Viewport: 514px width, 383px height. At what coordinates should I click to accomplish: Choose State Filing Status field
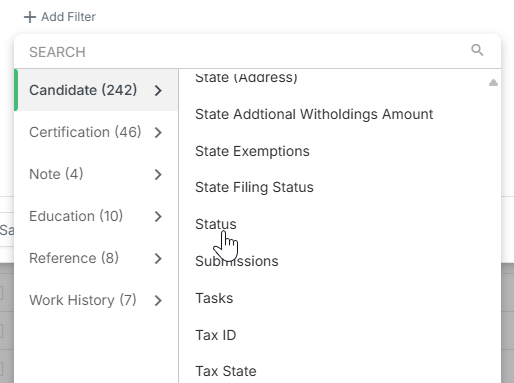254,187
